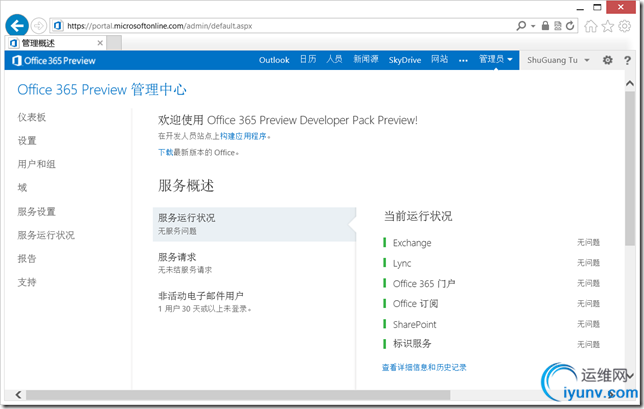Click the compatibility view icon in address bar
This screenshot has height=409, width=644.
(557, 26)
